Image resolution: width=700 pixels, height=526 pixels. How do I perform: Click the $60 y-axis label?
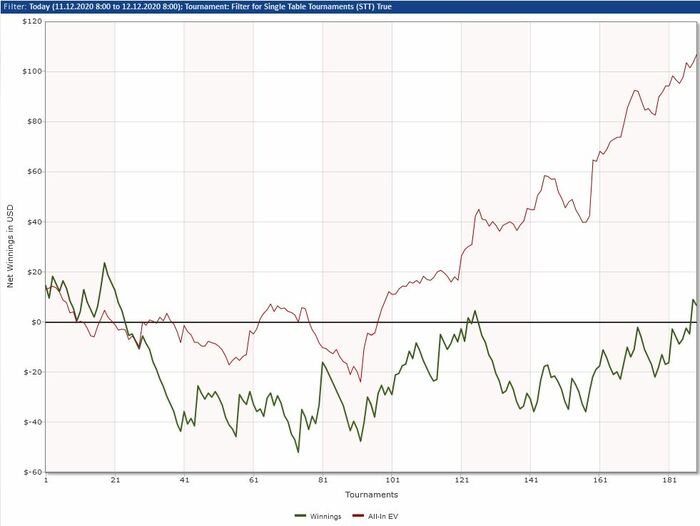34,171
